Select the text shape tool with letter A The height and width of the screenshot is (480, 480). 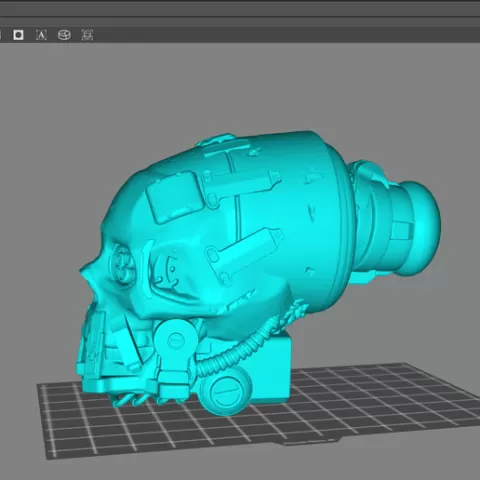[x=41, y=35]
